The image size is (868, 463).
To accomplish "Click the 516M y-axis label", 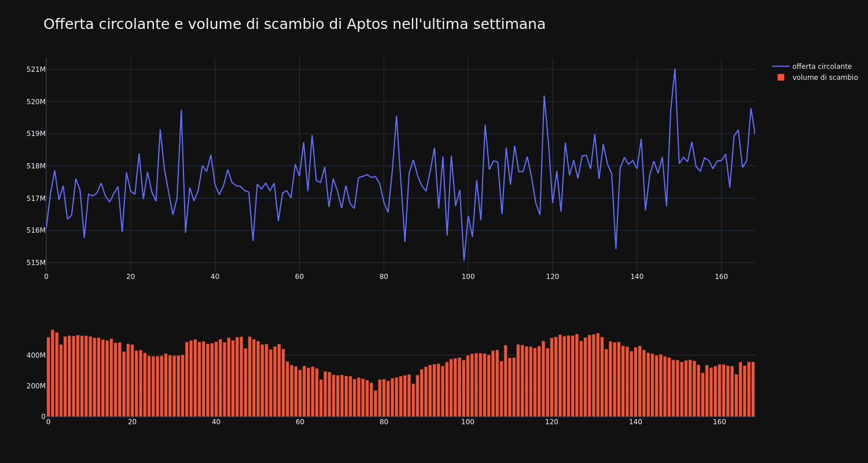I will 36,230.
